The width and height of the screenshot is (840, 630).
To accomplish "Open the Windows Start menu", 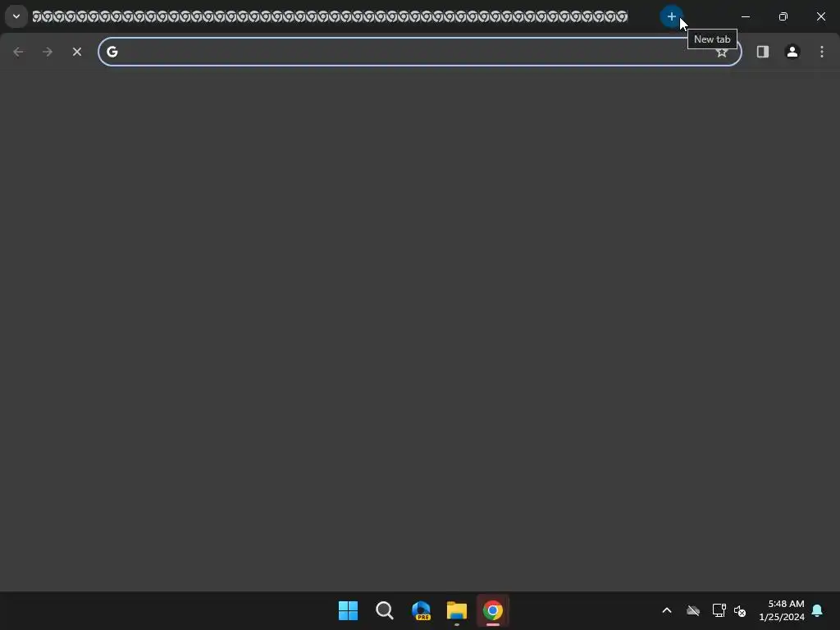I will coord(348,610).
